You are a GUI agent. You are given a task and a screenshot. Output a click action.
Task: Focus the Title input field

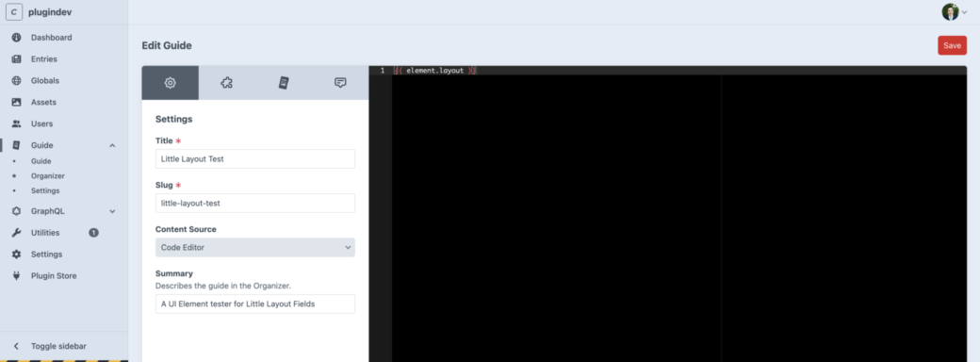tap(255, 158)
